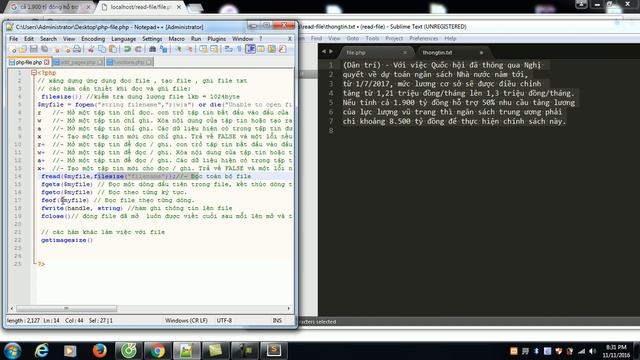Click the Save All icon in Notepad++
The image size is (640, 360).
44,49
